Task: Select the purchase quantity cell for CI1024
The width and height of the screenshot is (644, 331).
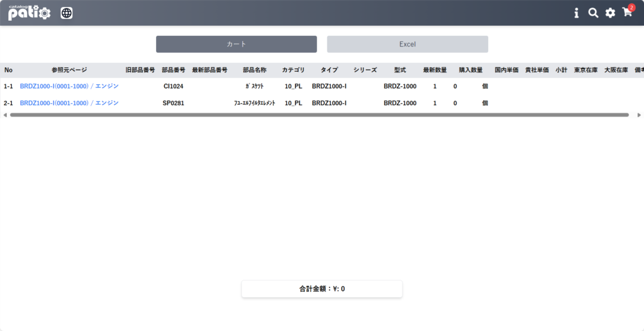Action: 455,86
